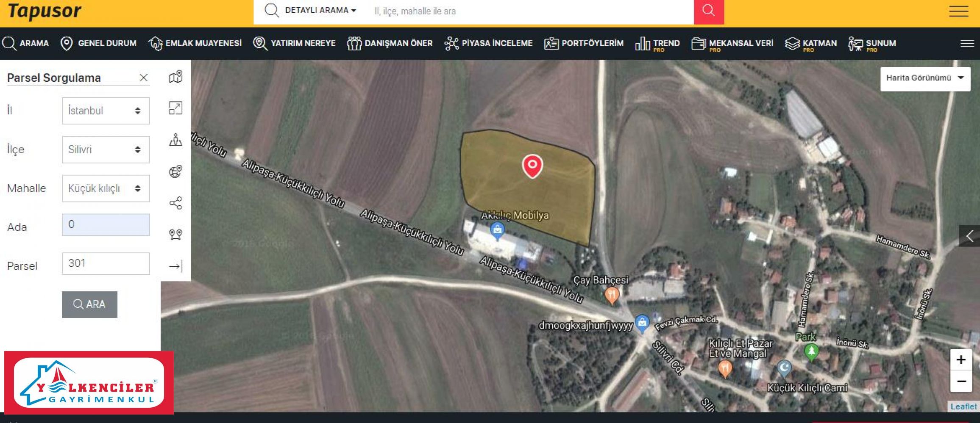Image resolution: width=980 pixels, height=423 pixels.
Task: Click the expand fullscreen icon in sidebar
Action: point(175,108)
